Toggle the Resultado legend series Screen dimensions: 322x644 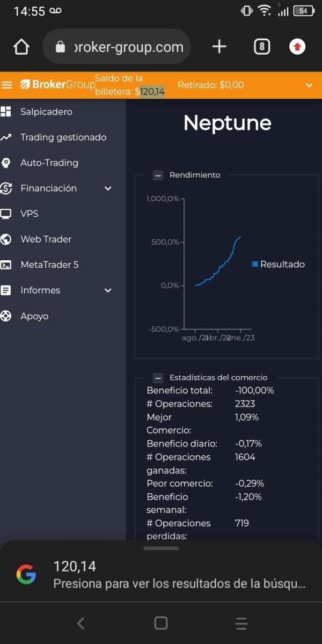click(279, 264)
